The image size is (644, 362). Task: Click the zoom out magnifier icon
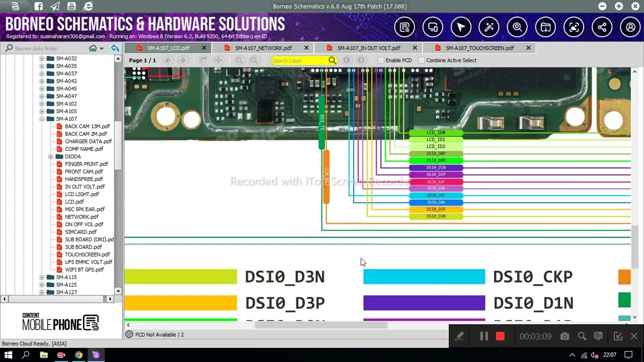240,60
